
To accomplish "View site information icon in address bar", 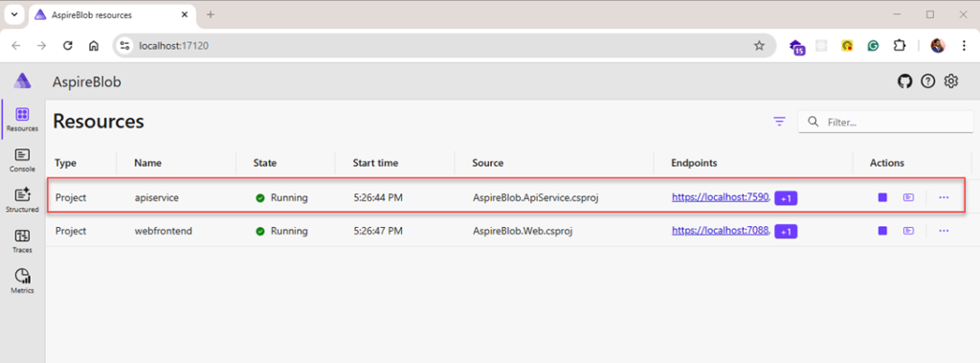I will click(x=125, y=46).
